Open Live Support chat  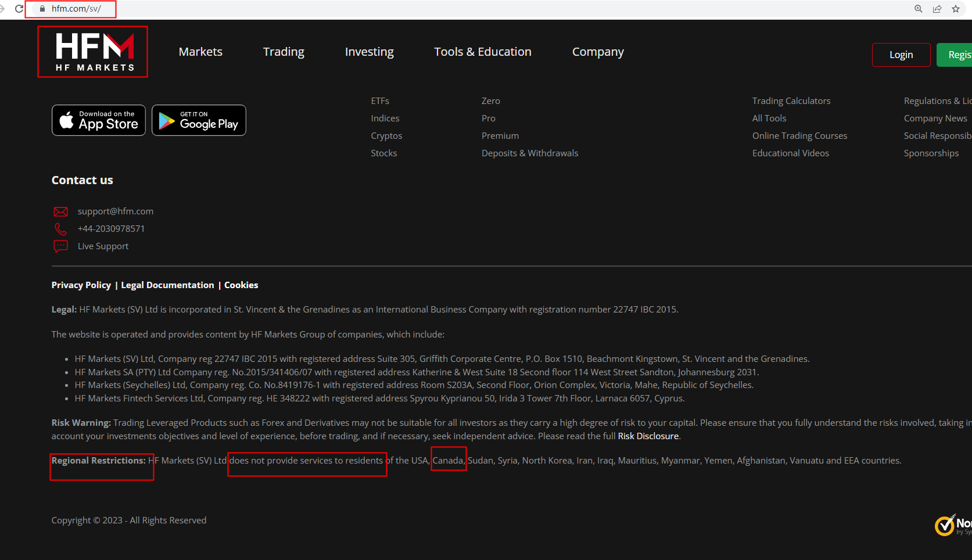(x=103, y=246)
